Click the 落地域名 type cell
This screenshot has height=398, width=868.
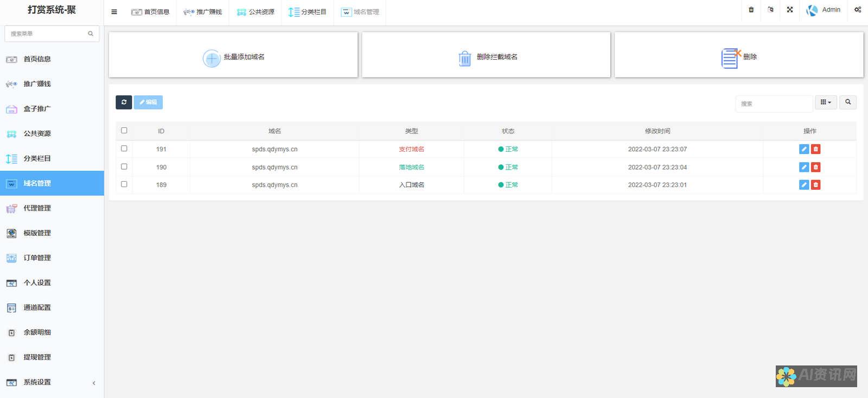click(x=412, y=167)
